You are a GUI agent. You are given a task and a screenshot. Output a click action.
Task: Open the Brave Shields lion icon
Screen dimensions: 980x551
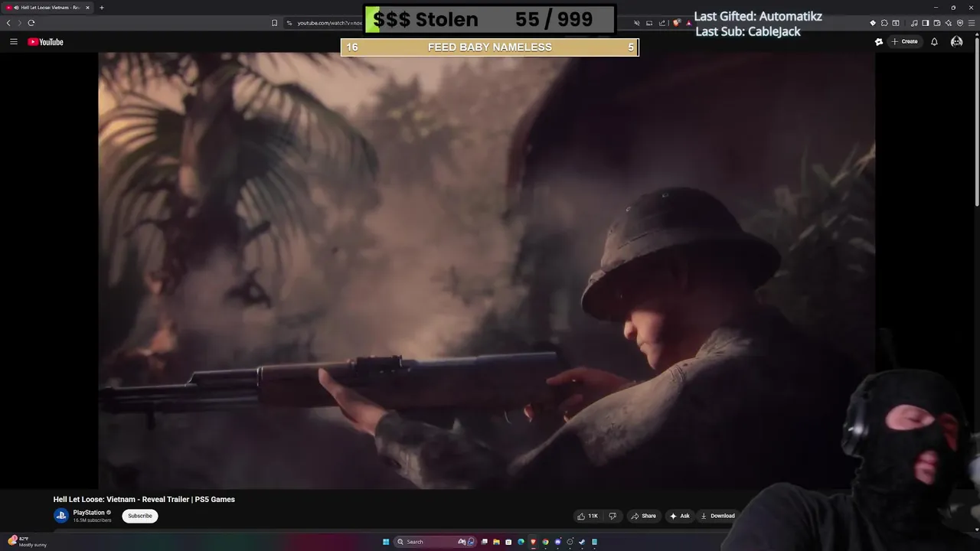(x=677, y=23)
